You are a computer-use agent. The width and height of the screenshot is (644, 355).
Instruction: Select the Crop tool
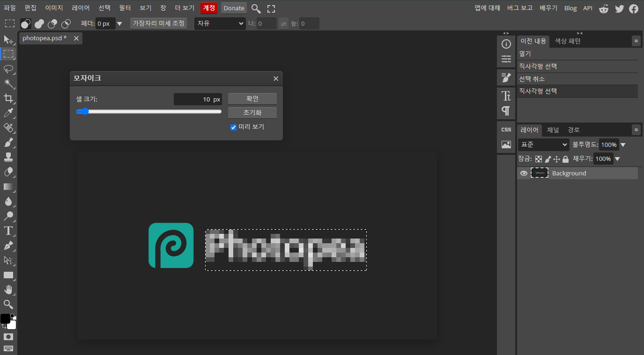point(8,98)
